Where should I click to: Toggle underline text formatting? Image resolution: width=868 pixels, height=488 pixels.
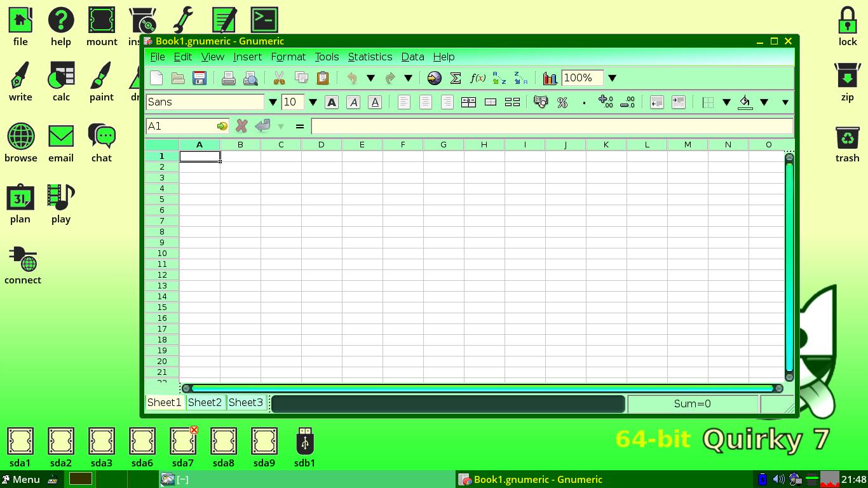(375, 102)
